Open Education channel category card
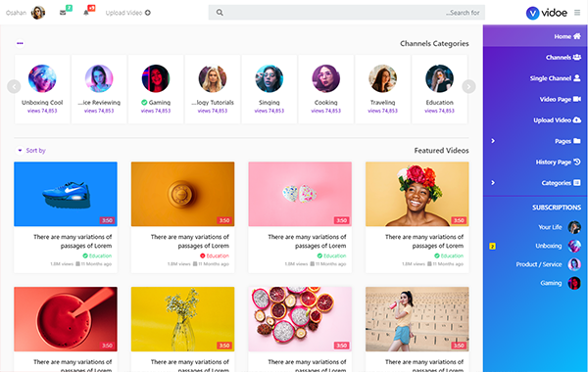 click(x=439, y=89)
